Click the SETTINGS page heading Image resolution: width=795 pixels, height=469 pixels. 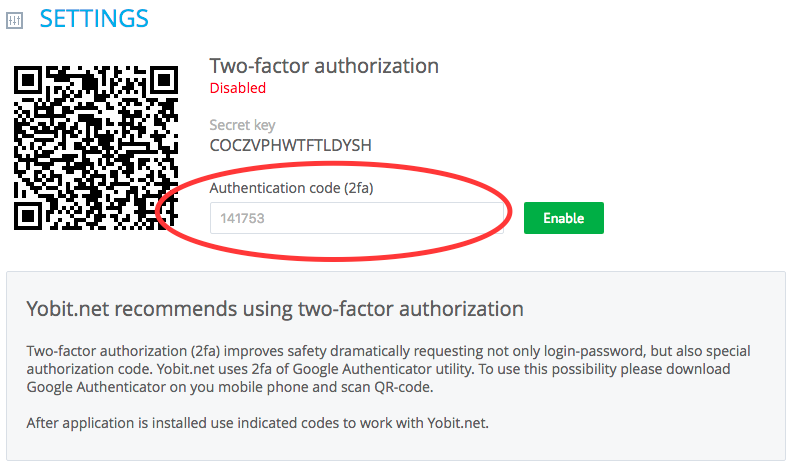(94, 19)
